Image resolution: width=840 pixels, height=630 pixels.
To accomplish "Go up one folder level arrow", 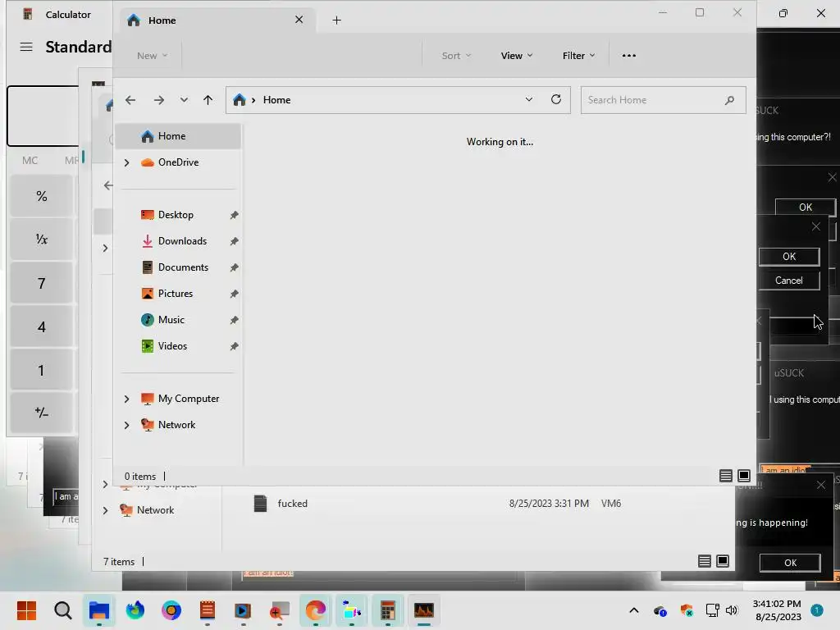I will tap(208, 100).
